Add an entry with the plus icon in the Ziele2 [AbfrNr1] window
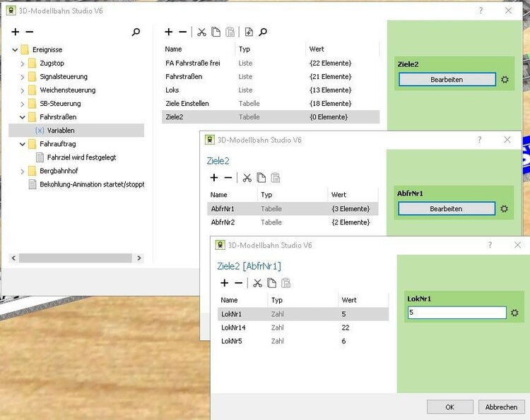530x420 pixels. 225,283
